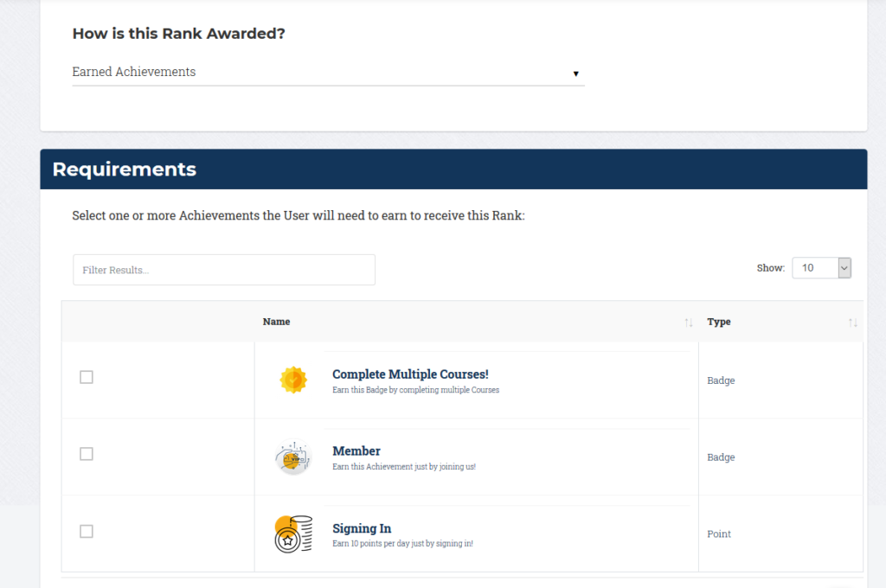Tick the Member achievement checkbox
This screenshot has width=886, height=588.
[87, 454]
